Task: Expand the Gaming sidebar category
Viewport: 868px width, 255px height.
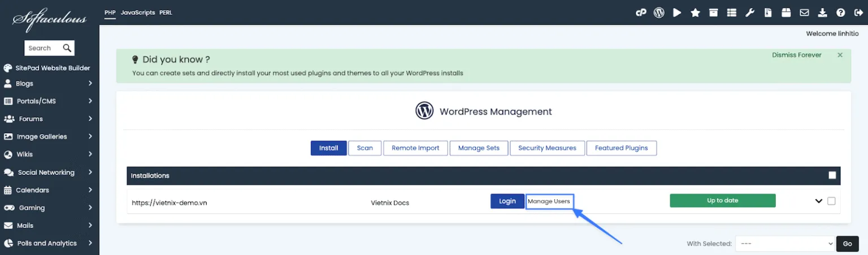Action: (x=90, y=208)
